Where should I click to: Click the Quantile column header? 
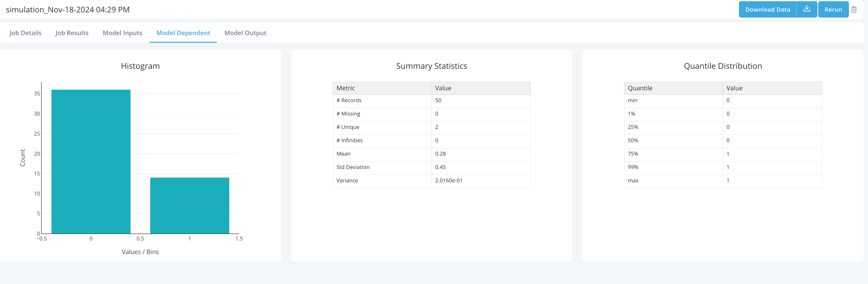click(673, 88)
